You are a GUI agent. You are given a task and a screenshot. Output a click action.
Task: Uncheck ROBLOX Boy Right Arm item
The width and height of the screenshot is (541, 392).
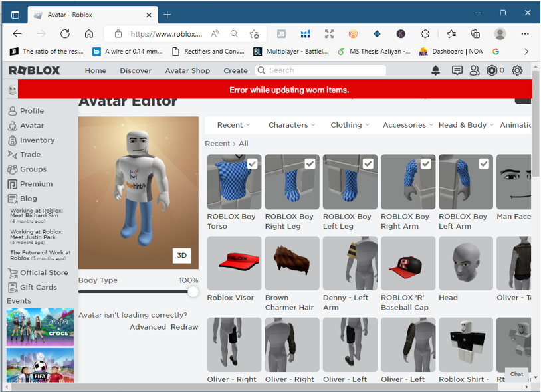pos(426,163)
